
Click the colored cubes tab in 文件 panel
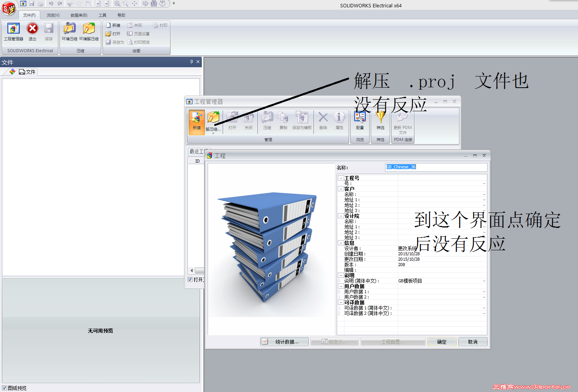pyautogui.click(x=12, y=72)
